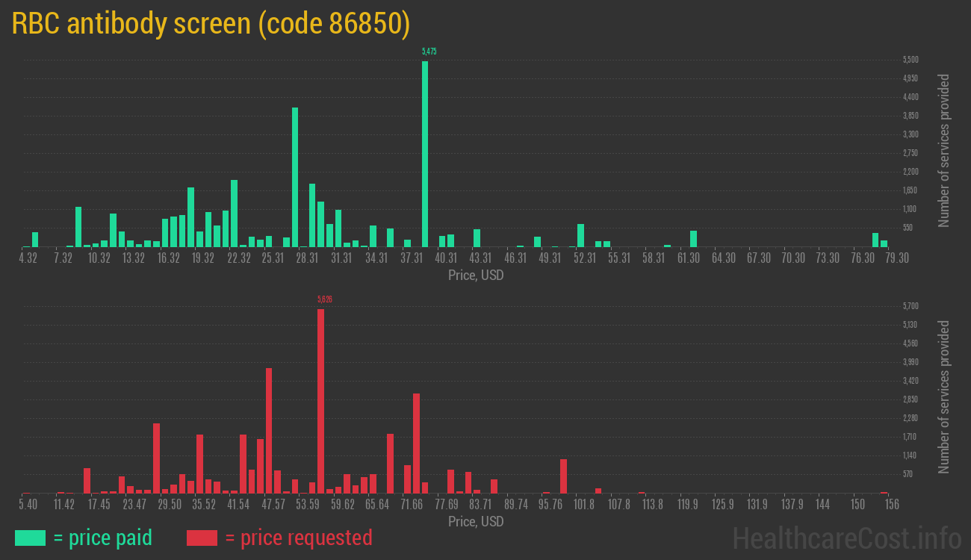Image resolution: width=971 pixels, height=560 pixels.
Task: Select the tallest green bar labeled 5,475
Action: pos(425,153)
